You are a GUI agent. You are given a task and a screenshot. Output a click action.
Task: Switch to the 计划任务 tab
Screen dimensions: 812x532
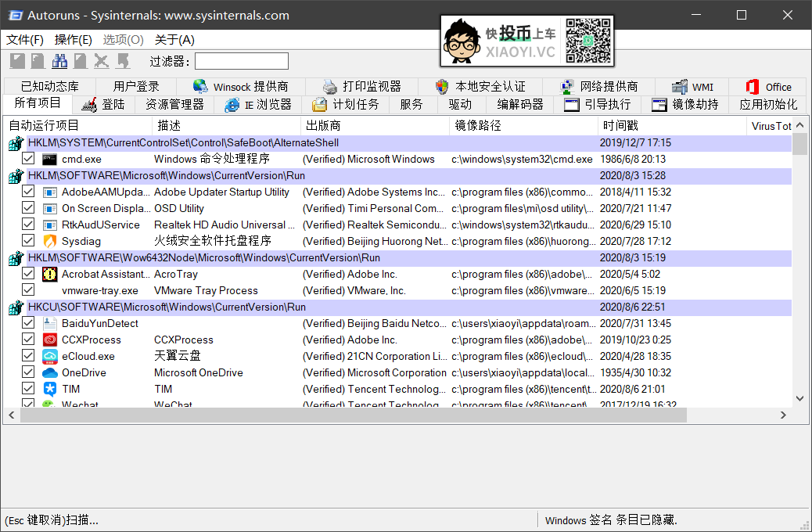pos(346,105)
